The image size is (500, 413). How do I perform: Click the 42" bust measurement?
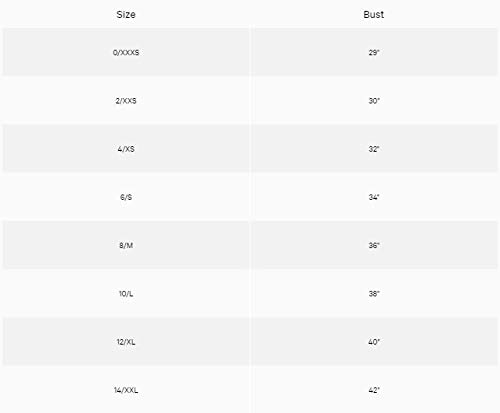click(x=374, y=390)
